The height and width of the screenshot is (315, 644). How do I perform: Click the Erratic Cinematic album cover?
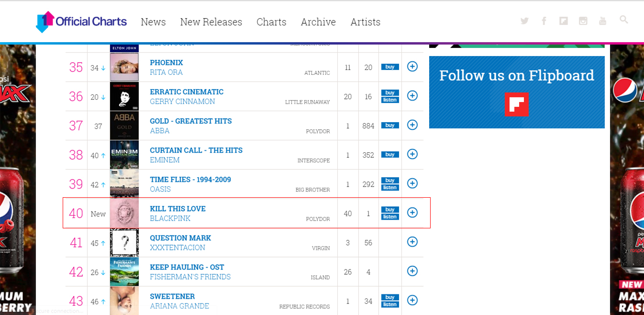[x=124, y=96]
